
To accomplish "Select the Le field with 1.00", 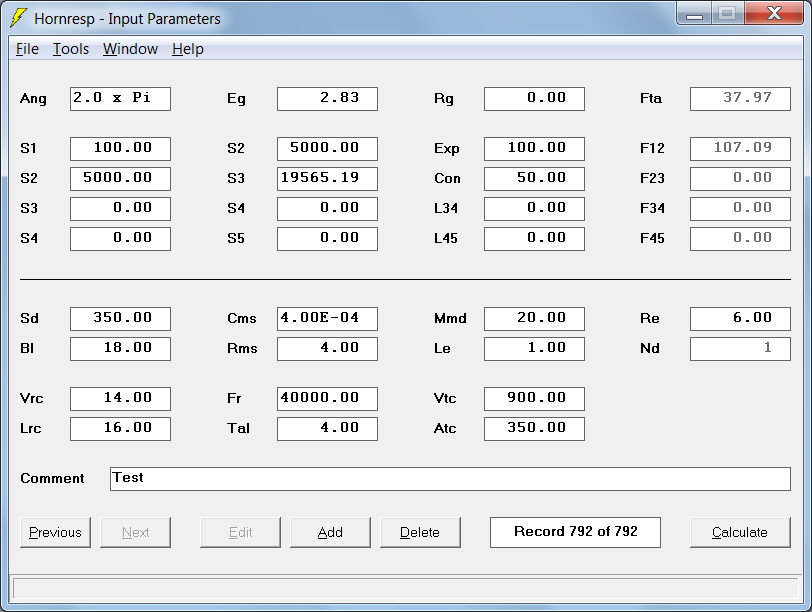I will (534, 348).
